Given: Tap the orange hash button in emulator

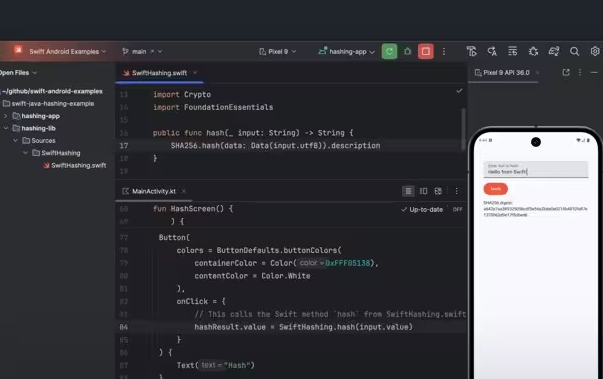Looking at the screenshot, I should coord(496,189).
